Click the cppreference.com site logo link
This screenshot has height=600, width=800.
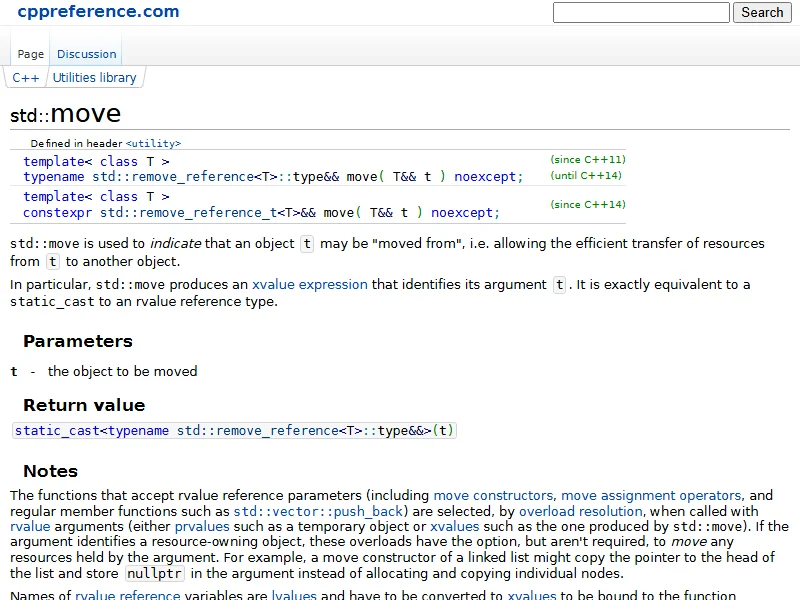[x=98, y=12]
